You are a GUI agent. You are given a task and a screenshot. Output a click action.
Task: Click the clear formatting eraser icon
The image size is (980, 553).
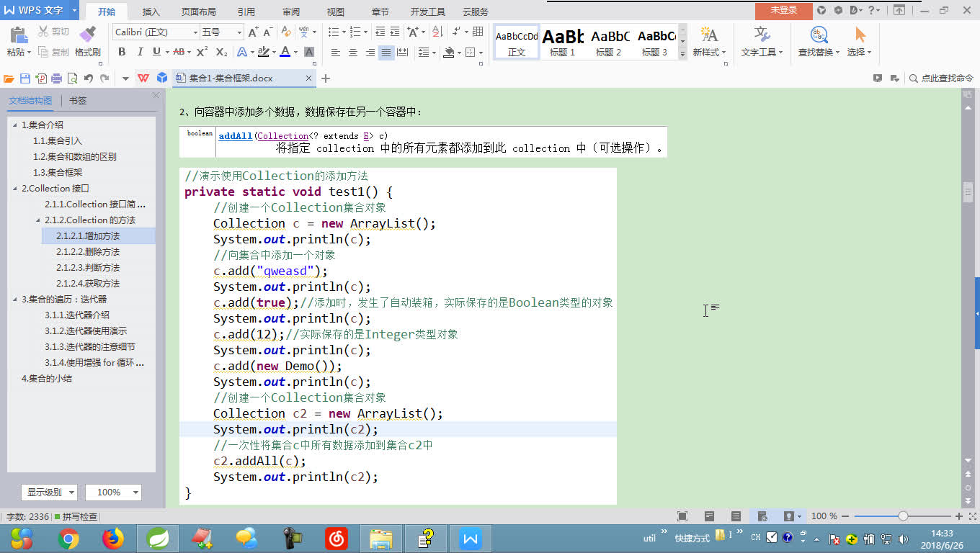[286, 32]
